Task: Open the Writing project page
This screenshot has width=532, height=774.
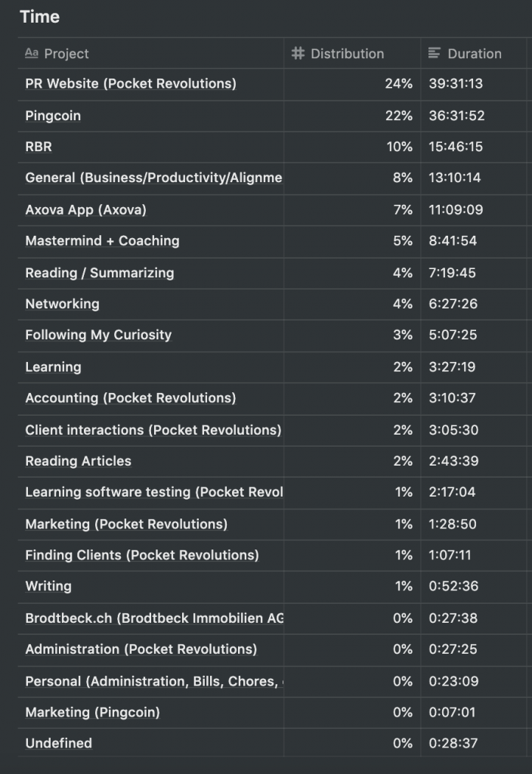Action: pyautogui.click(x=48, y=586)
